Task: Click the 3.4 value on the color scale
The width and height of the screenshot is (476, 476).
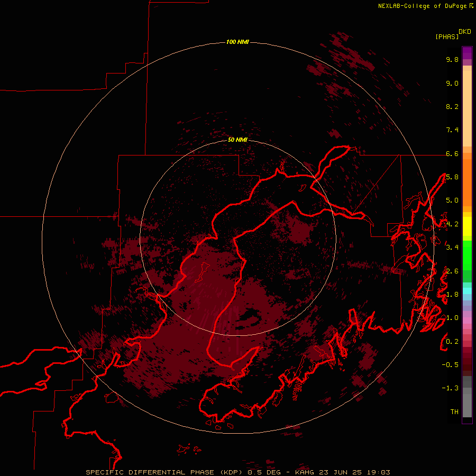Action: point(452,248)
